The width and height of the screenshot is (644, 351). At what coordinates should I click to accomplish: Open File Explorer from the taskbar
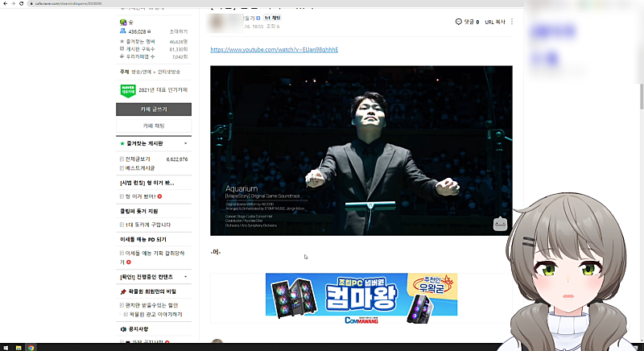tap(19, 348)
